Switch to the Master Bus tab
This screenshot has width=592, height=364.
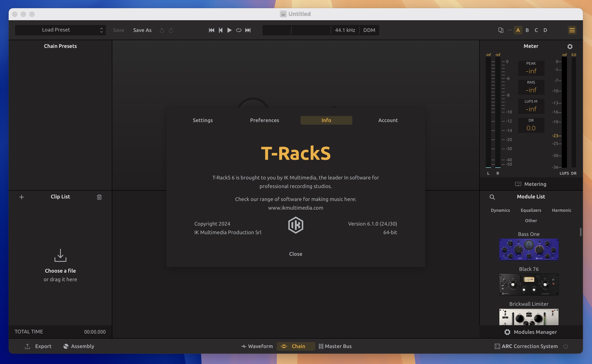click(x=338, y=346)
